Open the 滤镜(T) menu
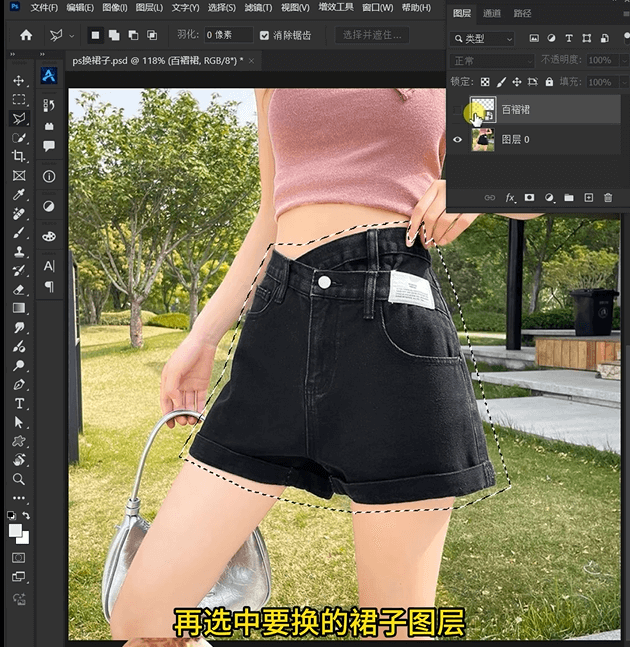The image size is (630, 647). (258, 8)
